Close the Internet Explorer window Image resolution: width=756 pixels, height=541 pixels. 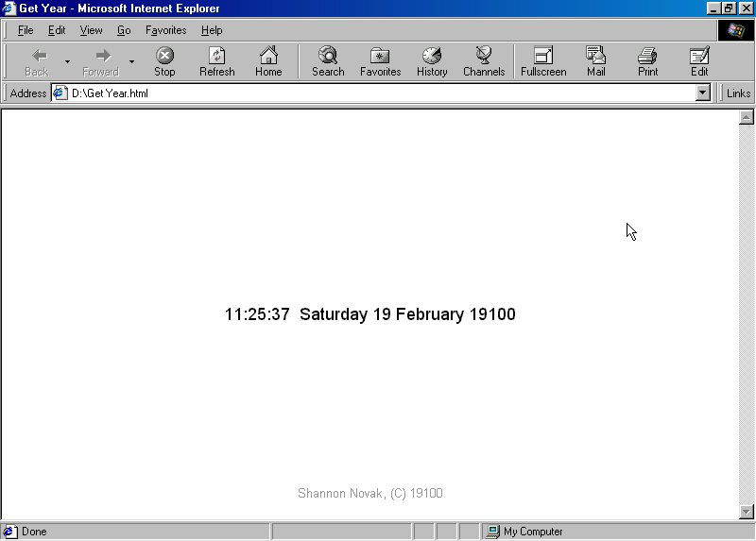pos(746,8)
